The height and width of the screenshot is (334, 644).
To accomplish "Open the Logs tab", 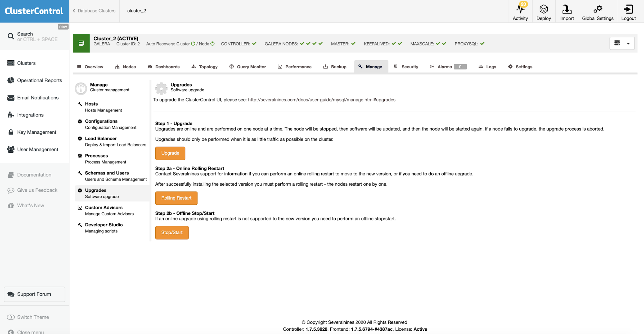I will point(487,67).
